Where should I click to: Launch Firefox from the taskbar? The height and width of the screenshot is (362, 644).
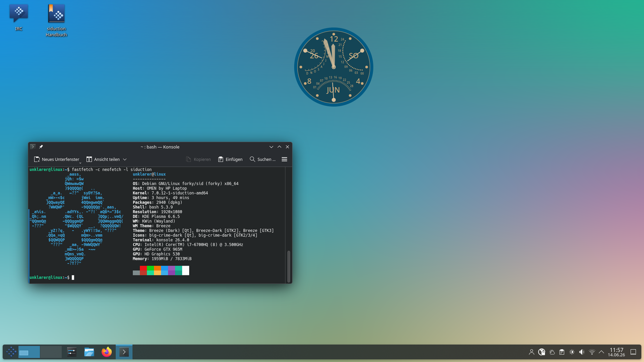tap(106, 352)
